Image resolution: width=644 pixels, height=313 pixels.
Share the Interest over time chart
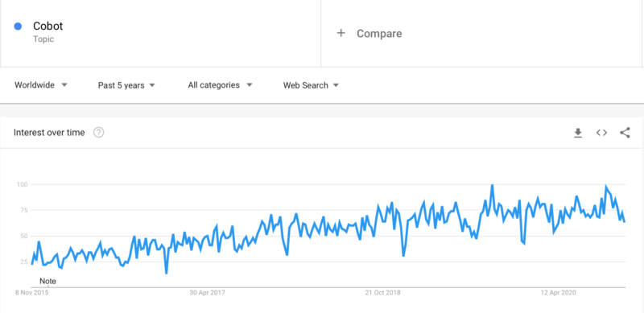pyautogui.click(x=625, y=133)
